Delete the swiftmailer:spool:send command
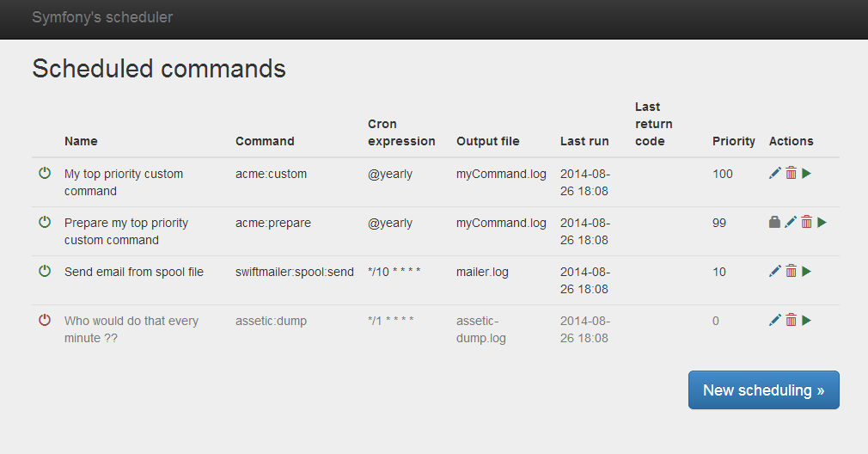 click(791, 271)
